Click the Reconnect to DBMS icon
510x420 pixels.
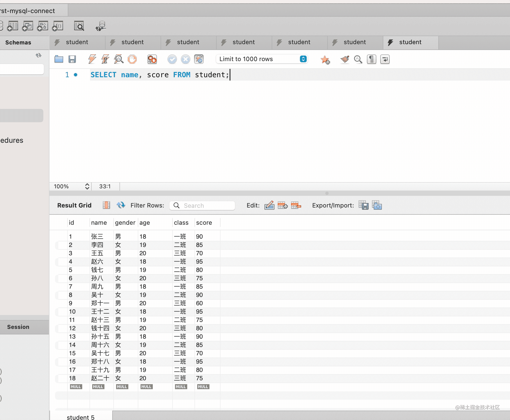[101, 26]
